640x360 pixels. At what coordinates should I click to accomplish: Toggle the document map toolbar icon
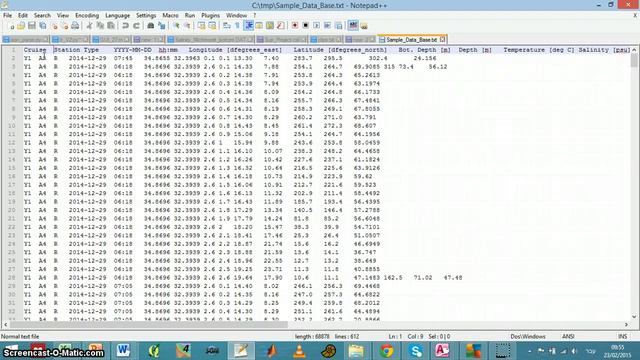coord(270,26)
